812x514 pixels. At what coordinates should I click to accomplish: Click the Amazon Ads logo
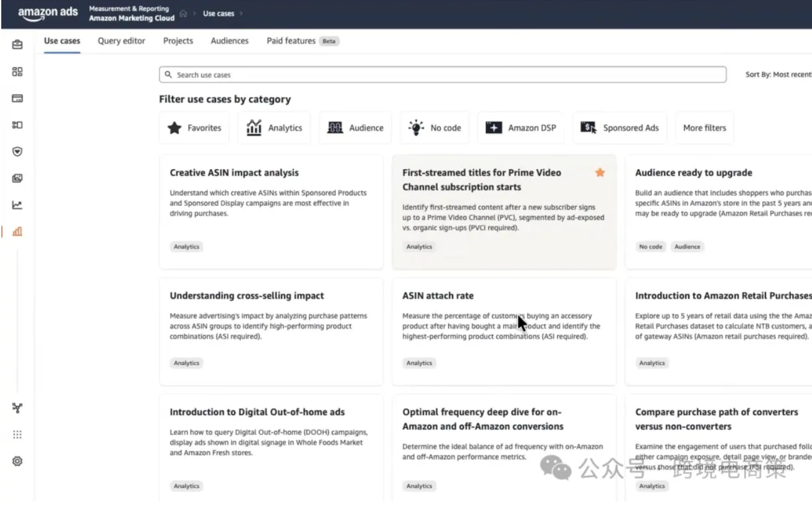pos(48,13)
